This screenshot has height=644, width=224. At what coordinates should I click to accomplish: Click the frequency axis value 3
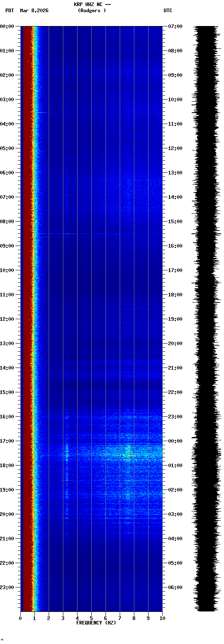click(x=63, y=618)
